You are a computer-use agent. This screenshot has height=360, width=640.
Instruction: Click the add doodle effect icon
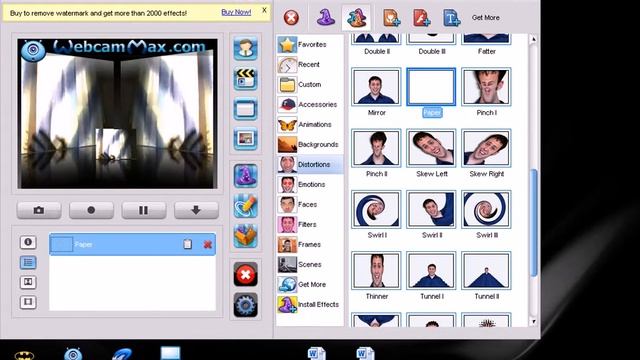[x=391, y=18]
